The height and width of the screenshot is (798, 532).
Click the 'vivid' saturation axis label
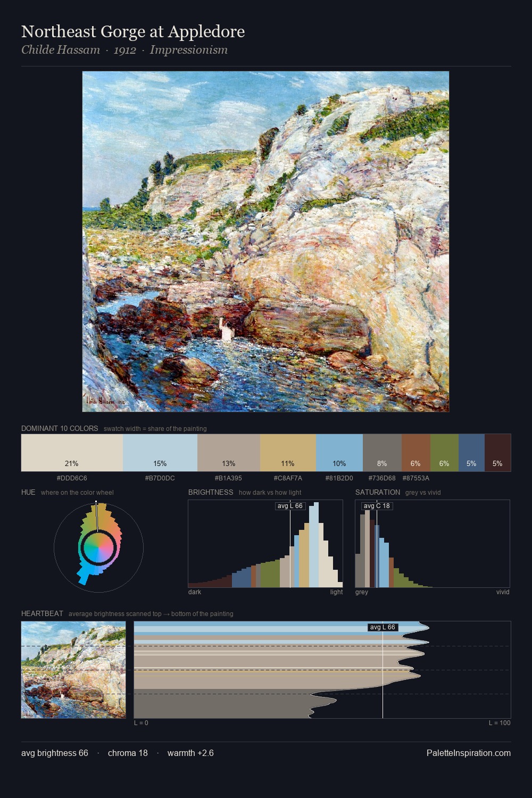coord(503,592)
